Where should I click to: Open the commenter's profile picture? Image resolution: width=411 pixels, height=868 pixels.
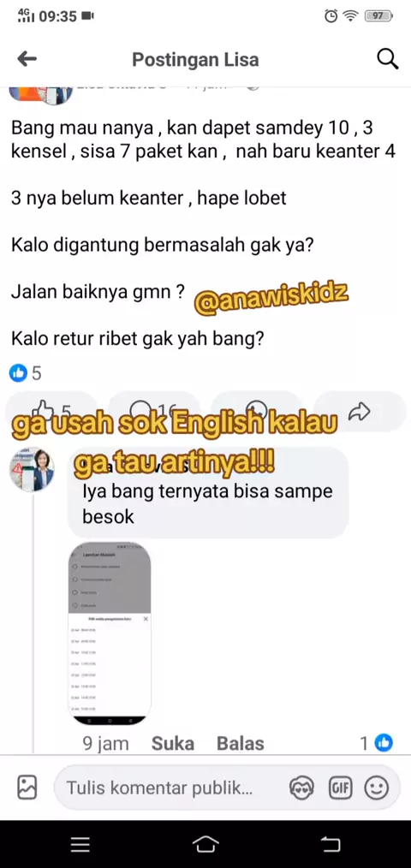pyautogui.click(x=32, y=469)
